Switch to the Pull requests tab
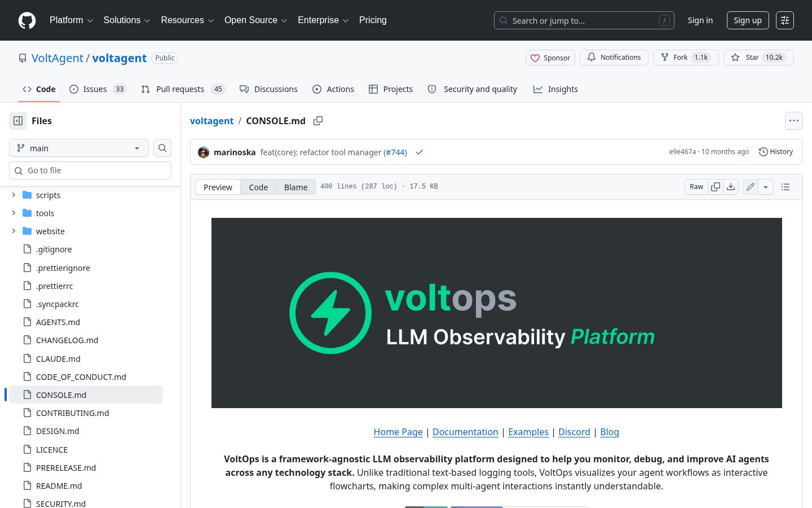This screenshot has width=812, height=508. (183, 89)
